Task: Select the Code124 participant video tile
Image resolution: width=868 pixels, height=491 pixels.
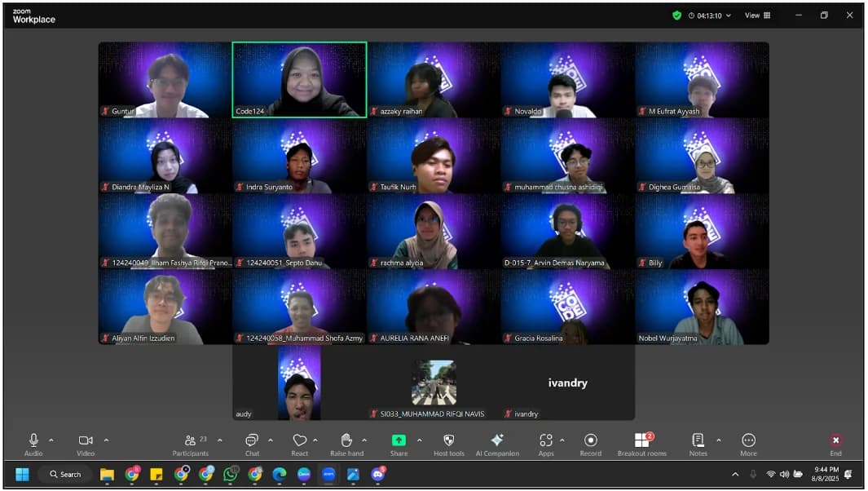Action: click(299, 80)
